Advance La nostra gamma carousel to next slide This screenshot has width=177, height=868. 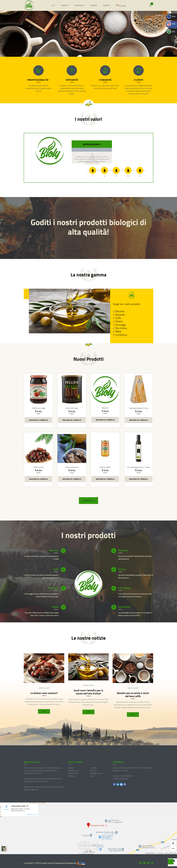coord(26,297)
